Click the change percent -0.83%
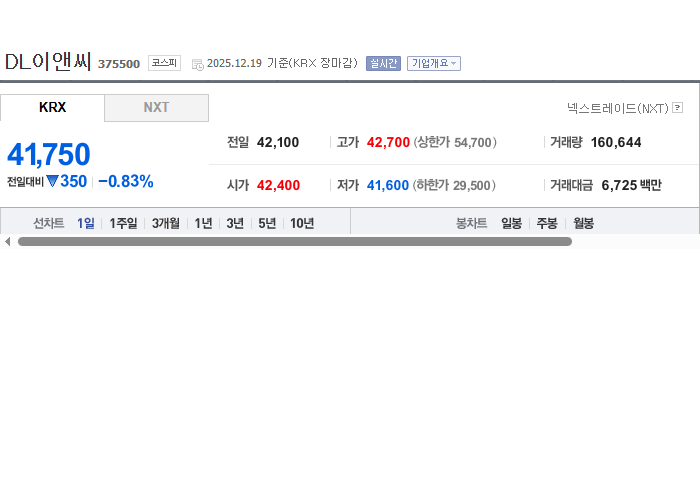 click(x=125, y=181)
